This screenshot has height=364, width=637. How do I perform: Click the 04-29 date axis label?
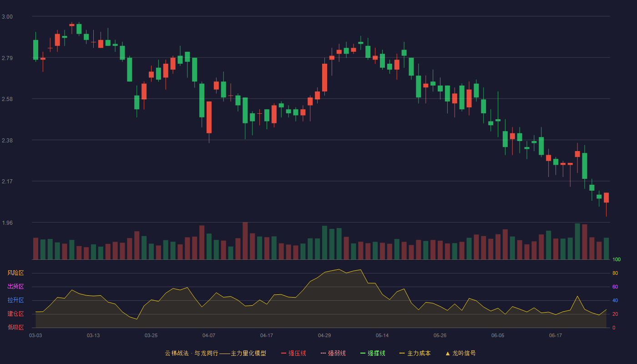tap(324, 335)
